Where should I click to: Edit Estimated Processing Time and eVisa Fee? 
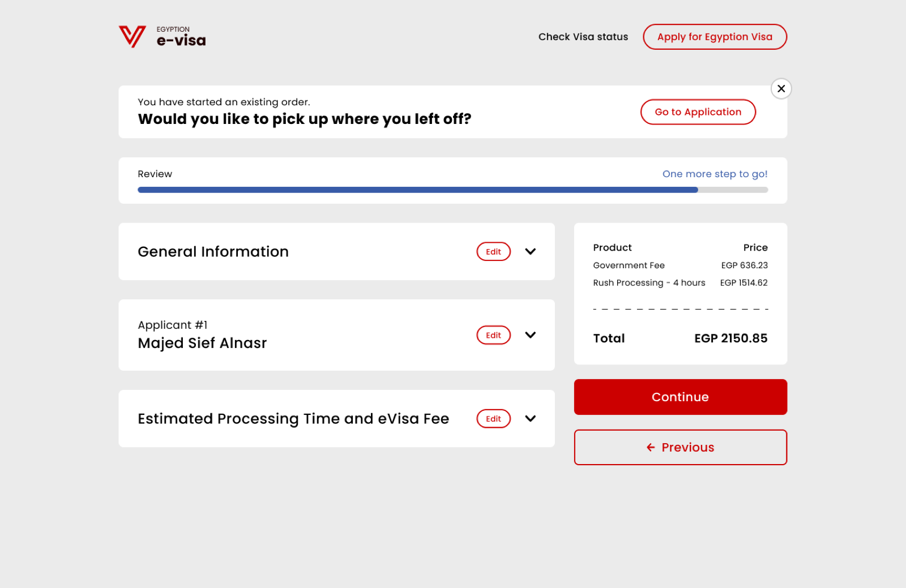(x=494, y=419)
